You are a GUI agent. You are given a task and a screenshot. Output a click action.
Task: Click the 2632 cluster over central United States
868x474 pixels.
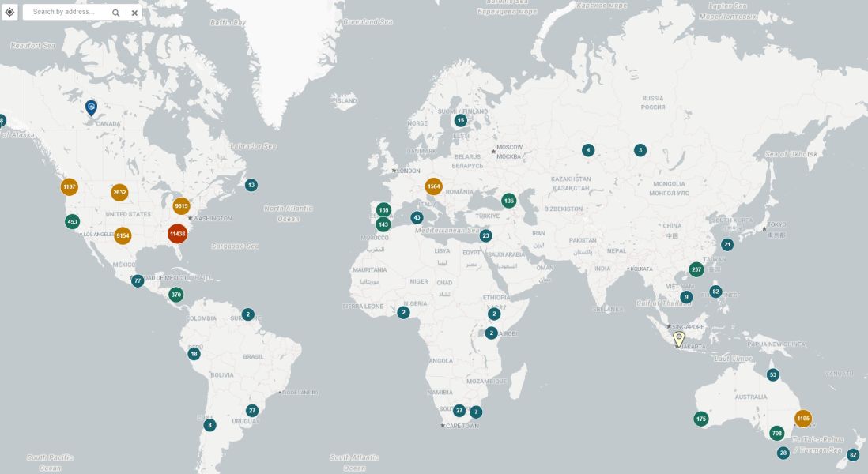pos(119,191)
